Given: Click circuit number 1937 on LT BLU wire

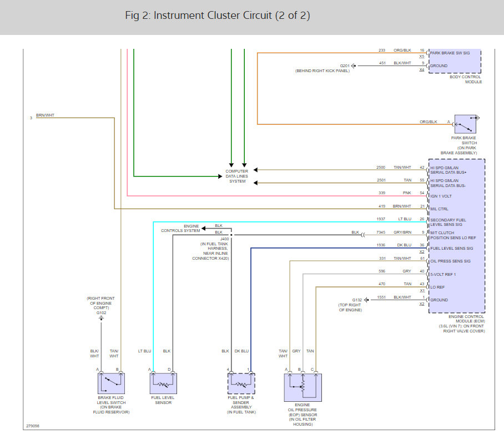Looking at the screenshot, I should click(381, 219).
